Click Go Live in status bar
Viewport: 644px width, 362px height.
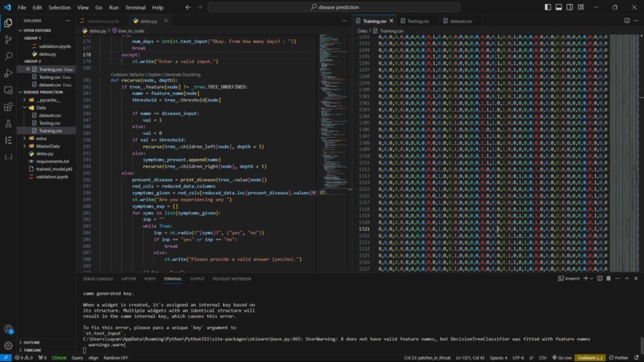[562, 358]
